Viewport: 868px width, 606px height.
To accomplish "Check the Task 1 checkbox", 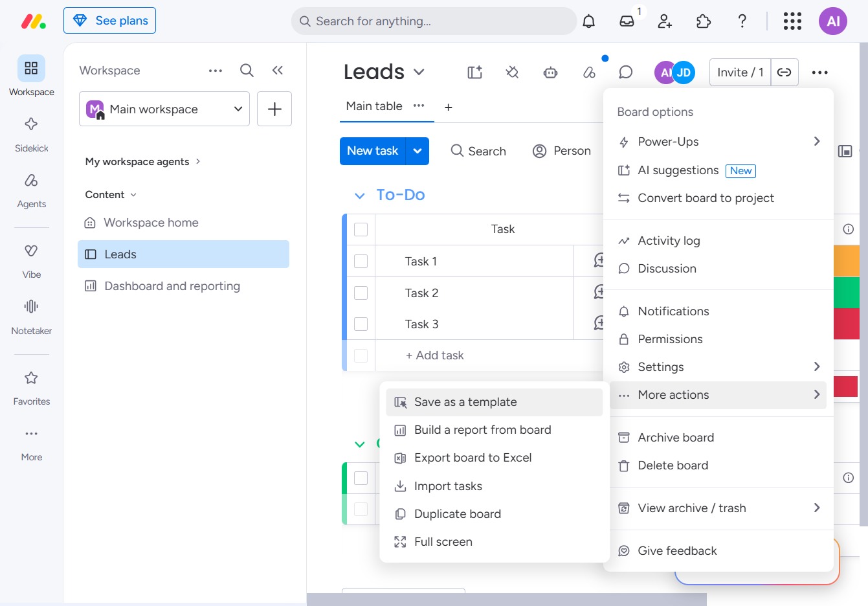I will pyautogui.click(x=361, y=262).
